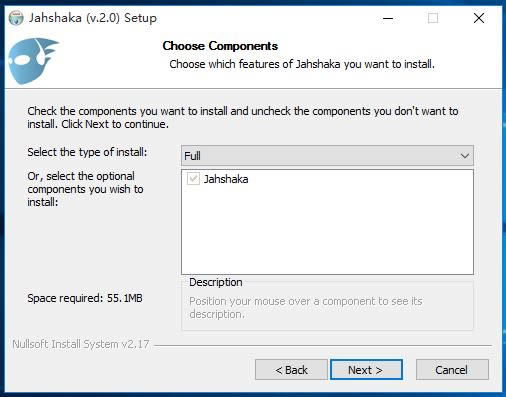This screenshot has width=506, height=397.
Task: Click the Jahshaka (v.2.0) Setup title text
Action: coord(93,18)
